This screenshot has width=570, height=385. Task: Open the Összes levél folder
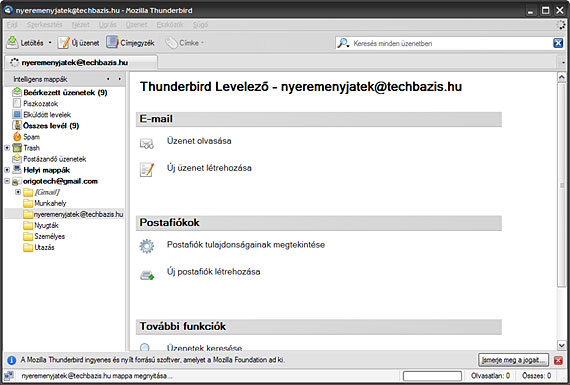click(x=46, y=126)
